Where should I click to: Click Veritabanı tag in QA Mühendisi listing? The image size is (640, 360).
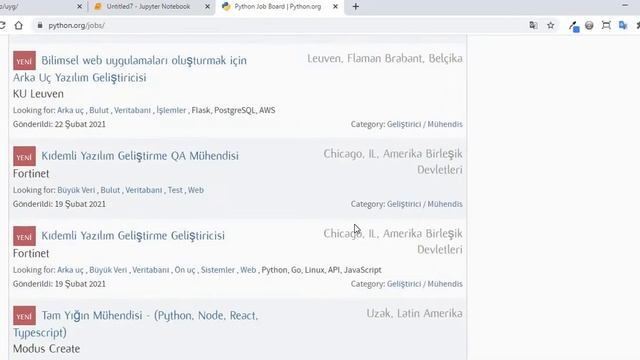click(144, 190)
